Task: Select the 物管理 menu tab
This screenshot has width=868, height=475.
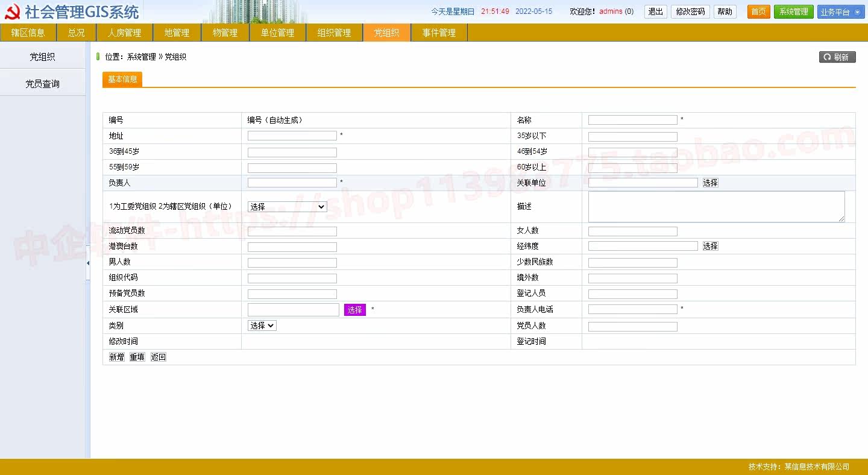Action: [x=225, y=33]
